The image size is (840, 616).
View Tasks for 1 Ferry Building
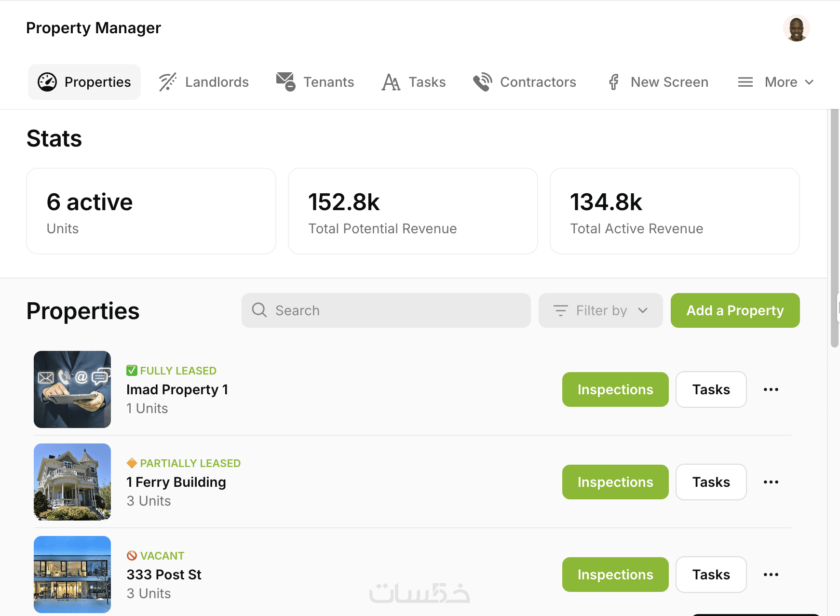point(711,482)
